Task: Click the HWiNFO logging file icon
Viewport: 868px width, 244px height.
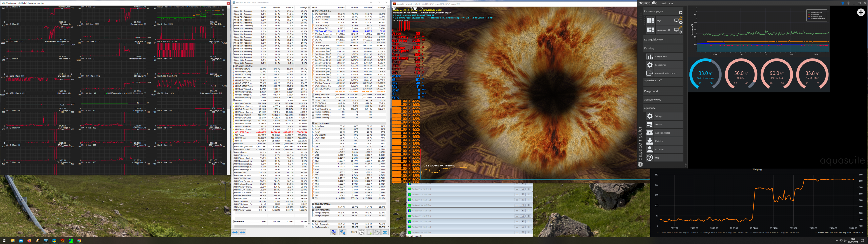Action: (369, 232)
